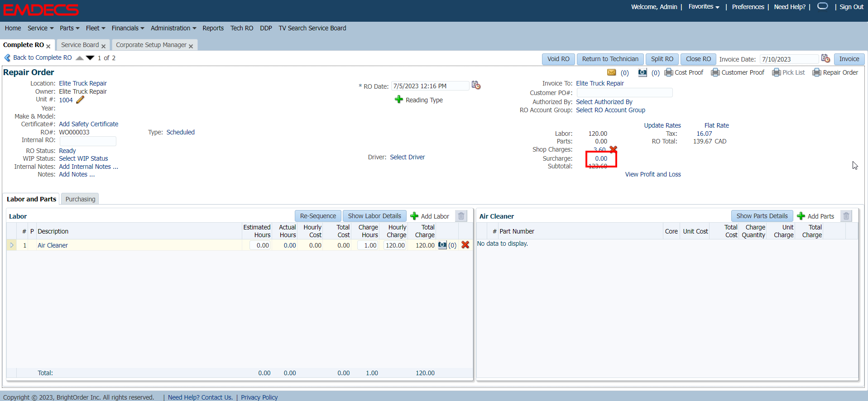Click the Labor section trash icon

click(x=461, y=216)
